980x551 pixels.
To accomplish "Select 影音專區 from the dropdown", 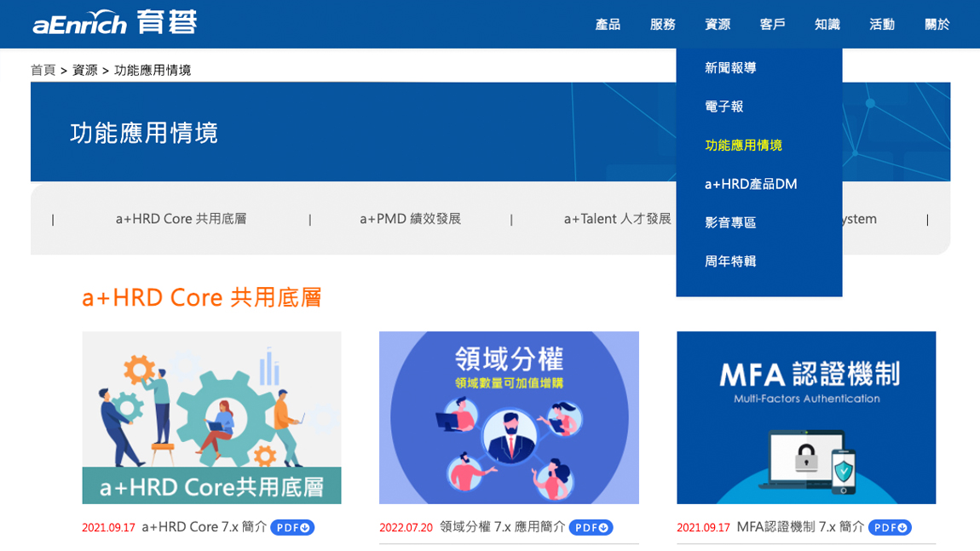I will point(730,222).
